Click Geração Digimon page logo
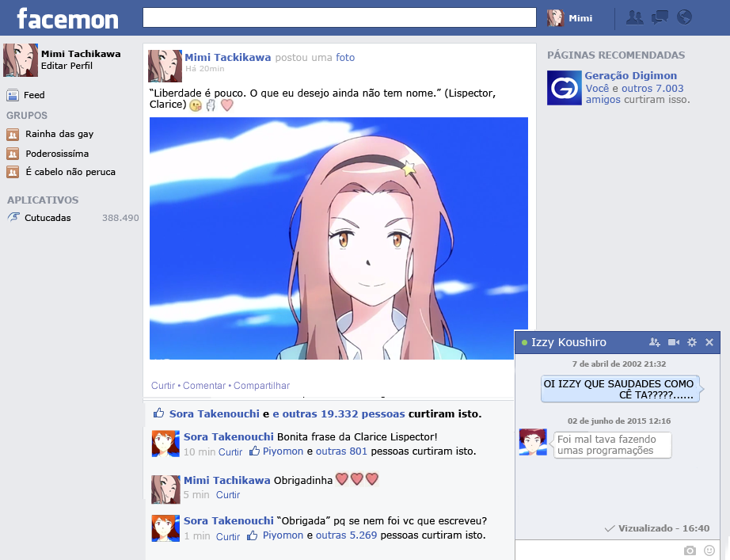 (x=565, y=88)
